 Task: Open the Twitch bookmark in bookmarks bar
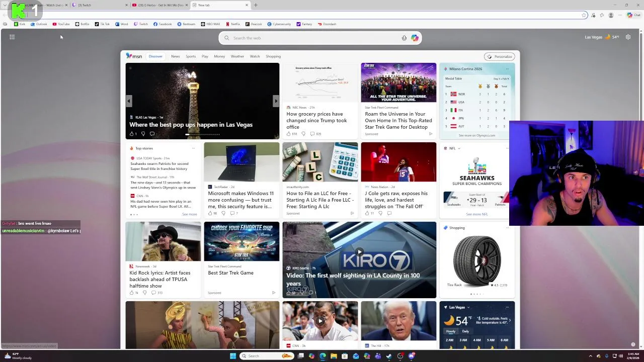pos(141,24)
